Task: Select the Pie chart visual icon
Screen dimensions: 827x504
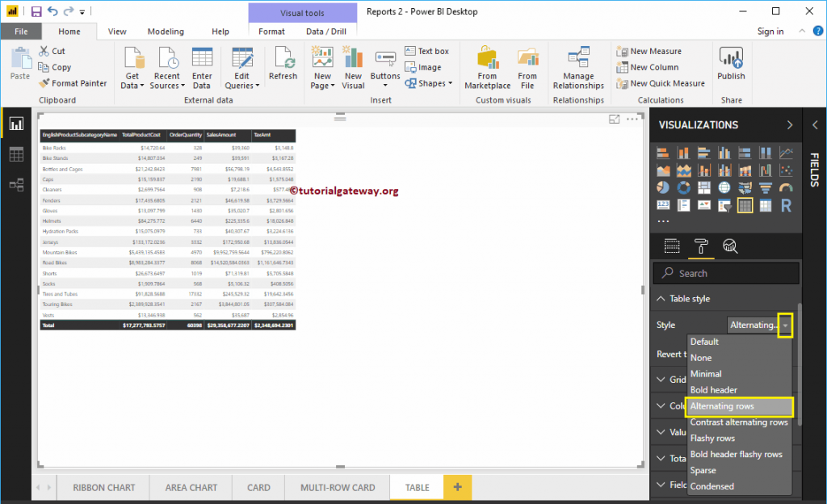Action: click(x=665, y=187)
